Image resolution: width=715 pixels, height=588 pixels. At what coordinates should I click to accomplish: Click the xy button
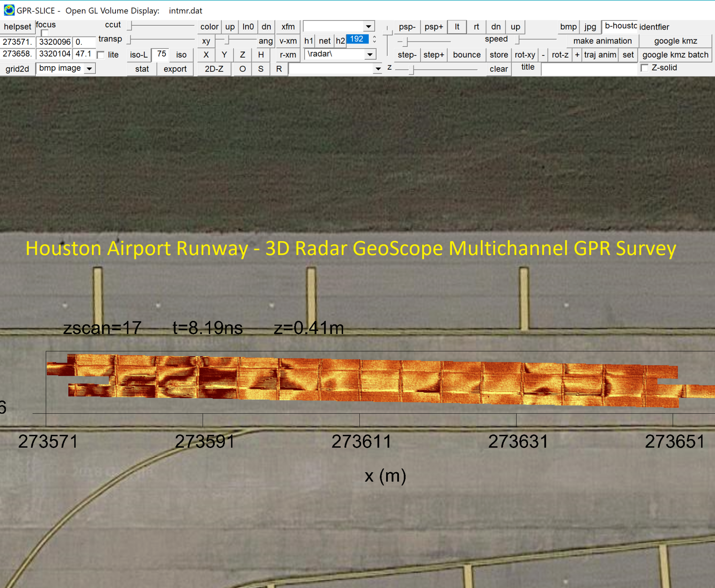point(206,41)
